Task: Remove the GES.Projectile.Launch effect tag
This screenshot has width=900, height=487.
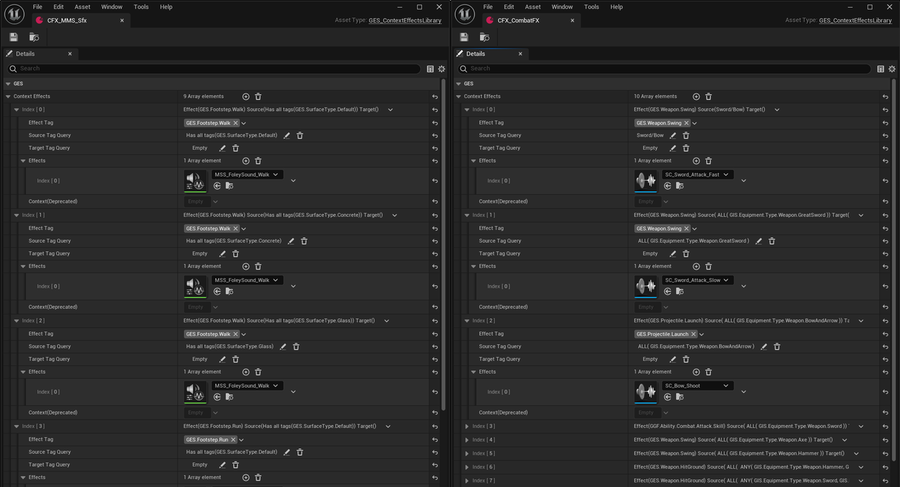Action: point(693,334)
